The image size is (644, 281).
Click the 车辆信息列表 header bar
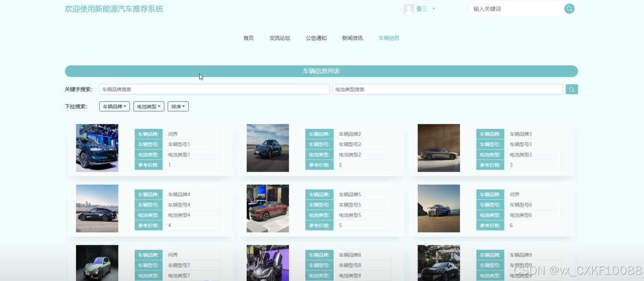point(321,71)
